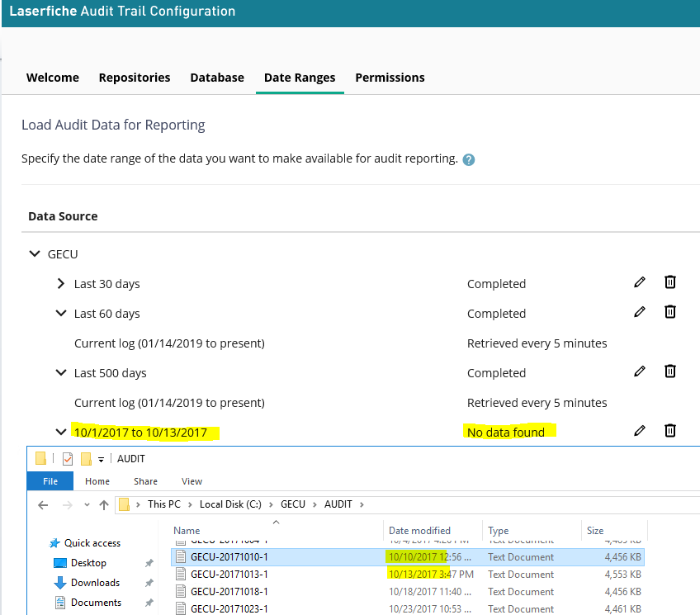The height and width of the screenshot is (615, 700).
Task: Click the GECU-20171018-1 file icon
Action: (181, 592)
